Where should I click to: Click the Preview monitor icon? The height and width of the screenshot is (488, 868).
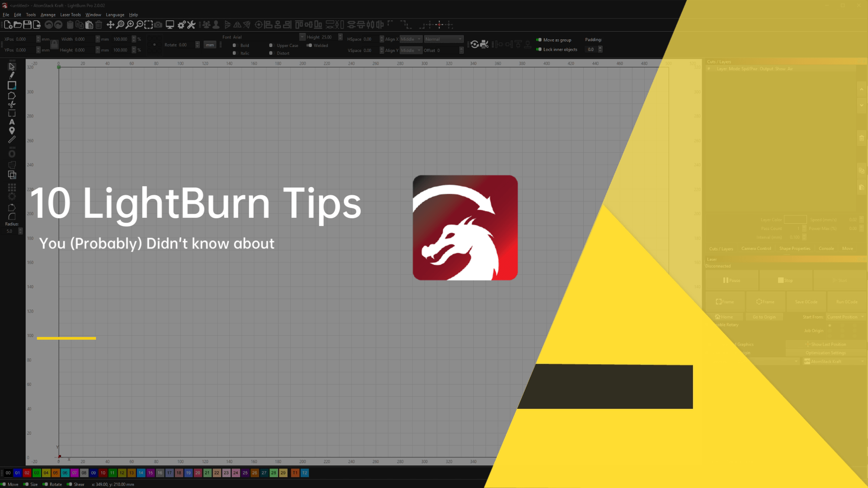(x=170, y=25)
